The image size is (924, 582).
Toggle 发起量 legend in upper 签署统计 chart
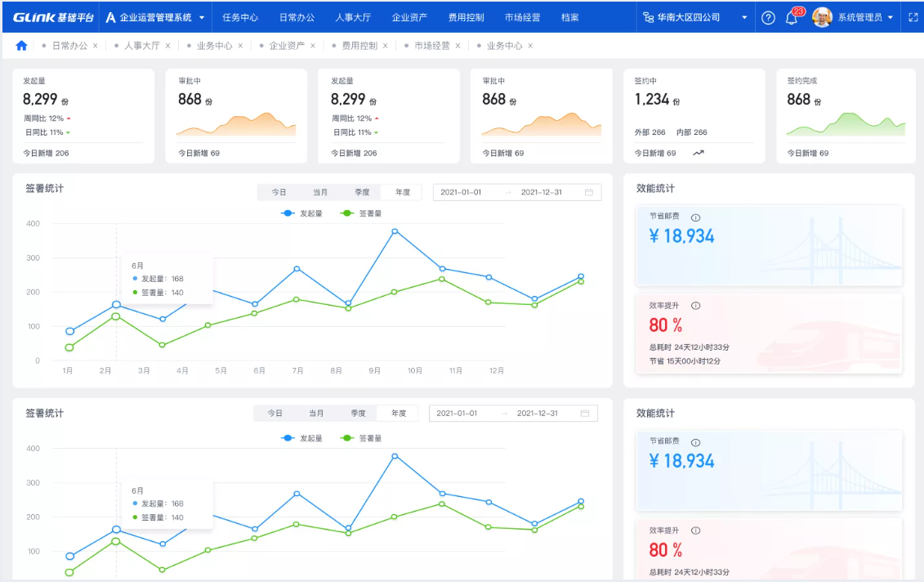(301, 213)
